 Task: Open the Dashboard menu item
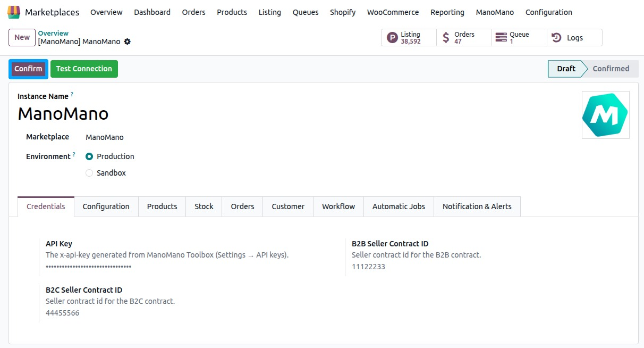[x=152, y=12]
